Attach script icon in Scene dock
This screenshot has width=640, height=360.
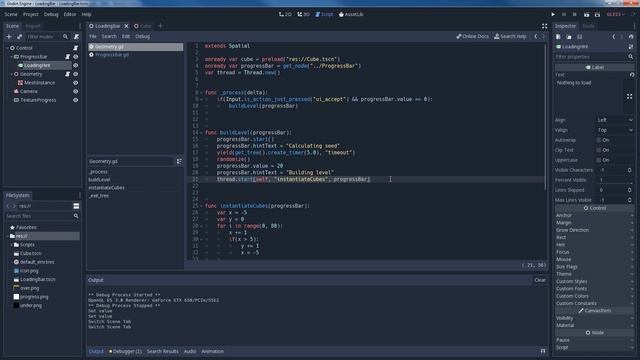76,37
